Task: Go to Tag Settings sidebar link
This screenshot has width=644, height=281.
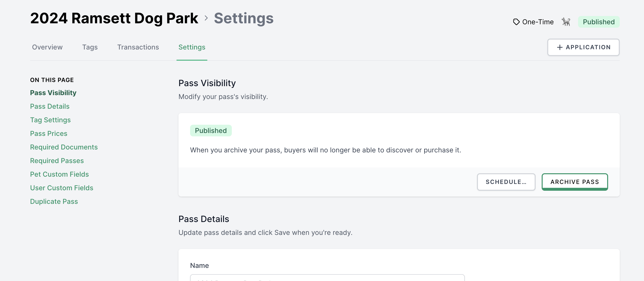Action: coord(50,120)
